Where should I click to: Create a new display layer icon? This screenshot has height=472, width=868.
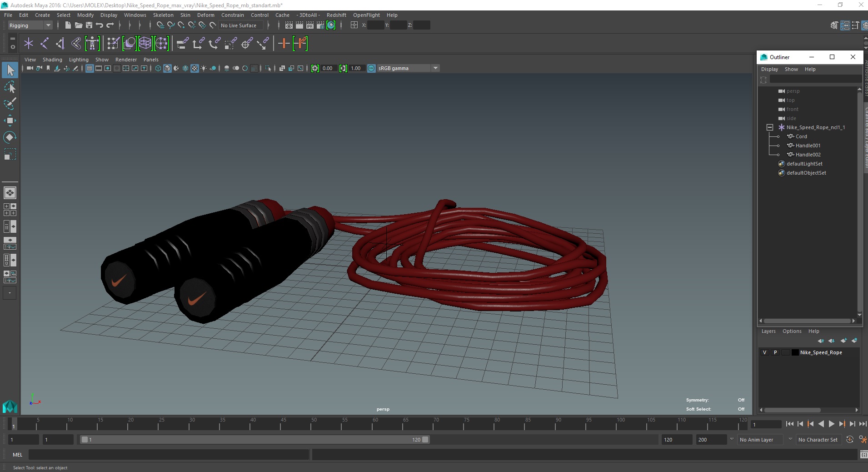pyautogui.click(x=844, y=341)
